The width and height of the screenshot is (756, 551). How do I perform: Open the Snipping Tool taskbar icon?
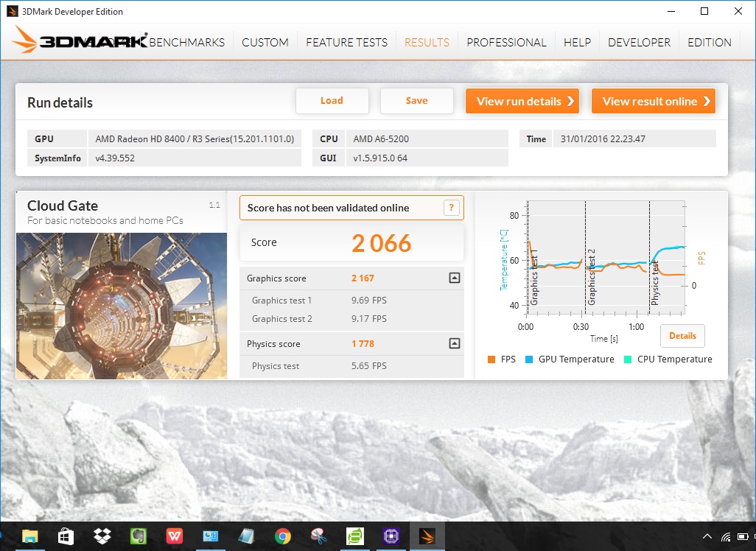(x=319, y=536)
